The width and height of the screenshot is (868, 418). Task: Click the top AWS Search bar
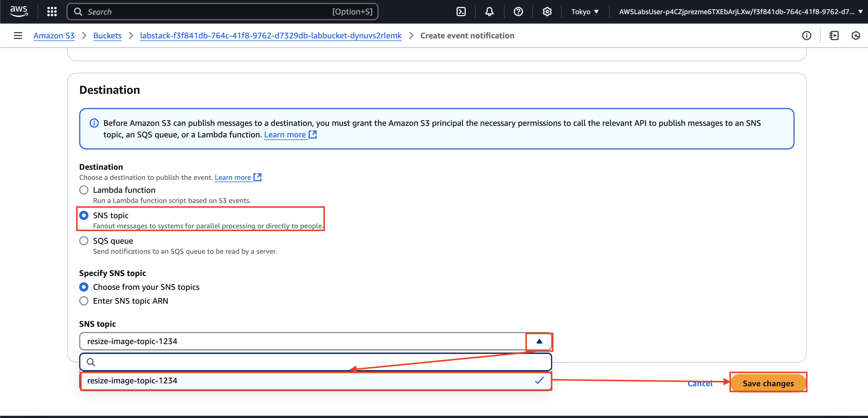pos(222,12)
